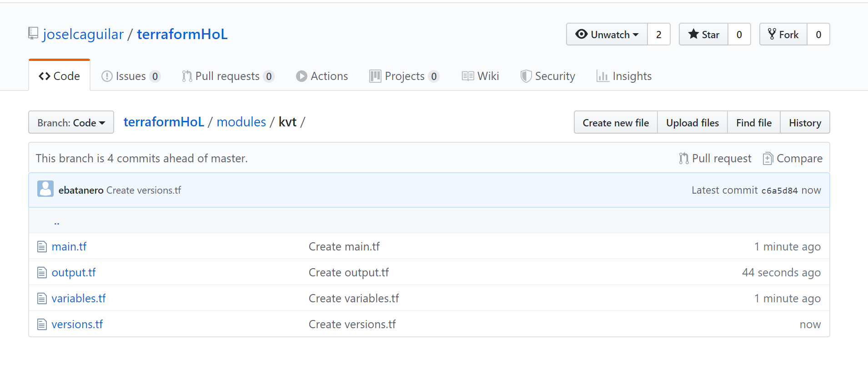Open the ebatanero author link
This screenshot has height=375, width=868.
coord(81,190)
